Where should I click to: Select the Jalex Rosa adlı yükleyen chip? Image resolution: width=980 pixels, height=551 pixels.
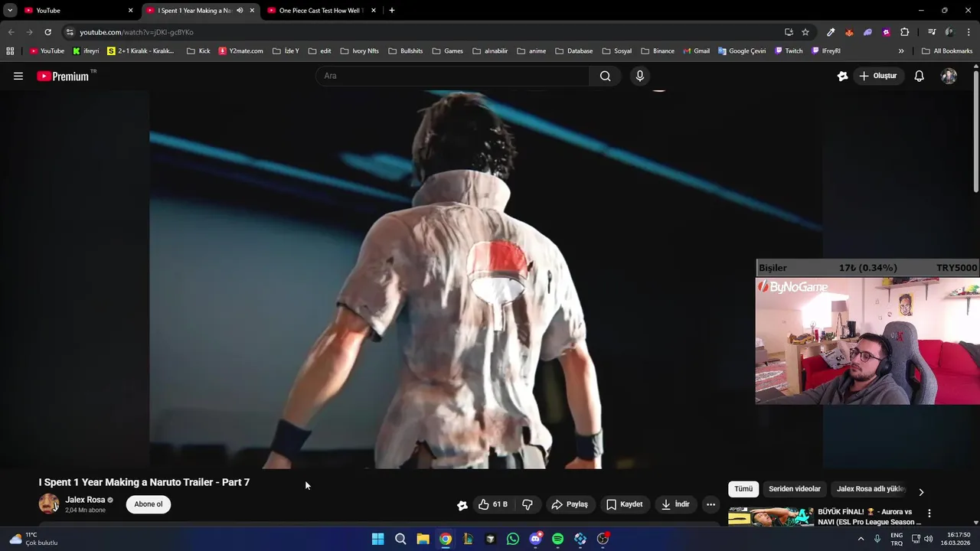(x=871, y=489)
